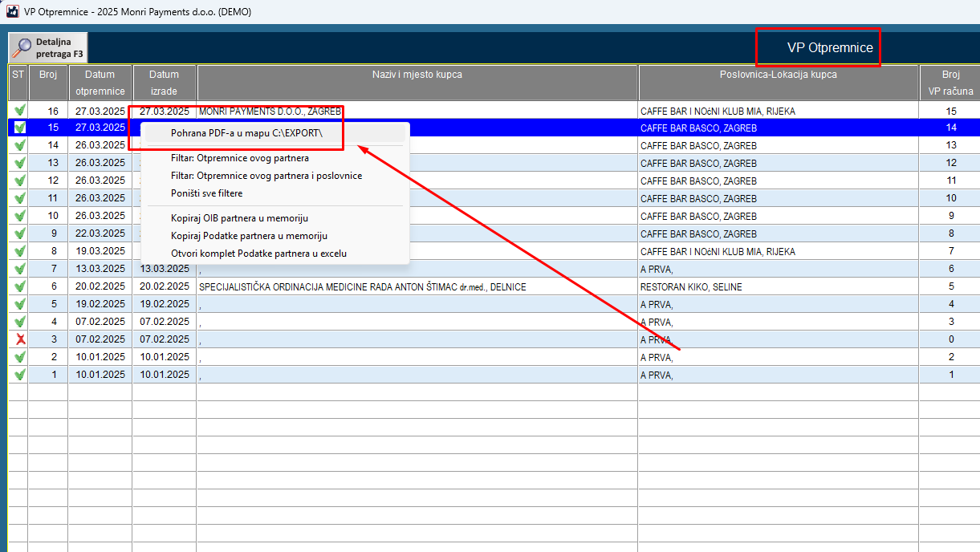
Task: Click green check status icon for row 14
Action: [20, 145]
